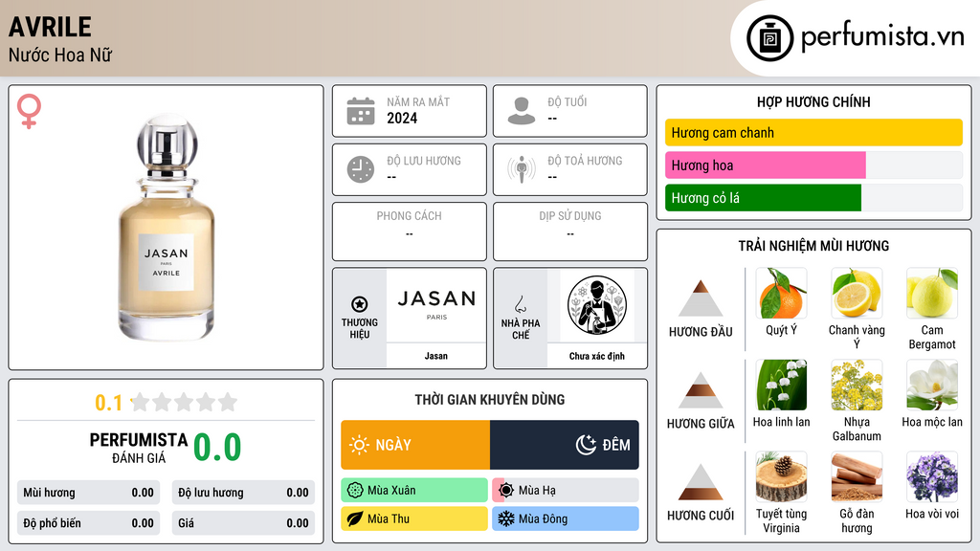Viewport: 980px width, 551px height.
Task: Click the sillage figure icon for Độ toả hương
Action: [x=522, y=169]
